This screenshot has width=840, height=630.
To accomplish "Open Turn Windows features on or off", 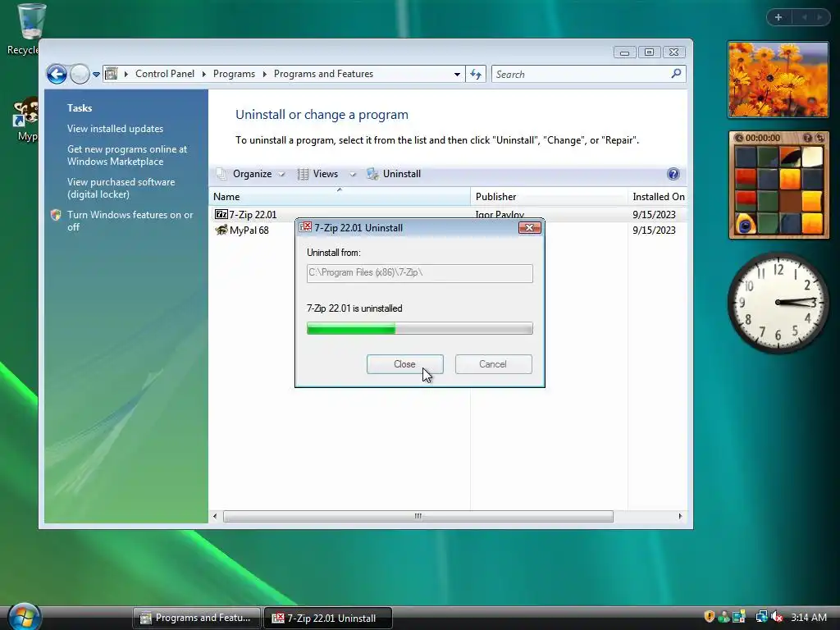I will click(x=130, y=221).
